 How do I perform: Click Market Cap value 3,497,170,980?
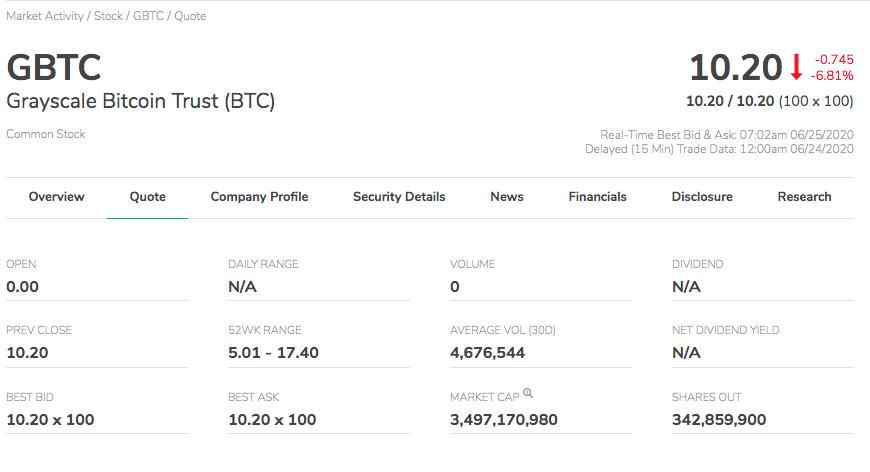click(x=504, y=420)
